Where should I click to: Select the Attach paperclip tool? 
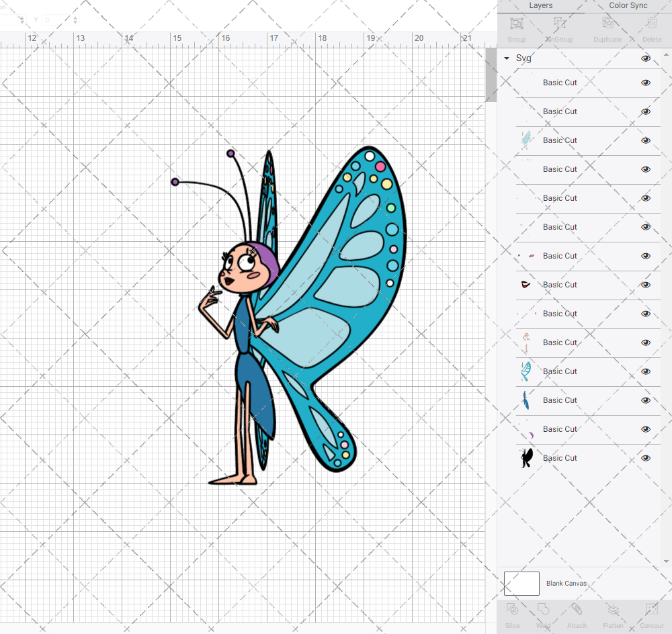pyautogui.click(x=577, y=609)
